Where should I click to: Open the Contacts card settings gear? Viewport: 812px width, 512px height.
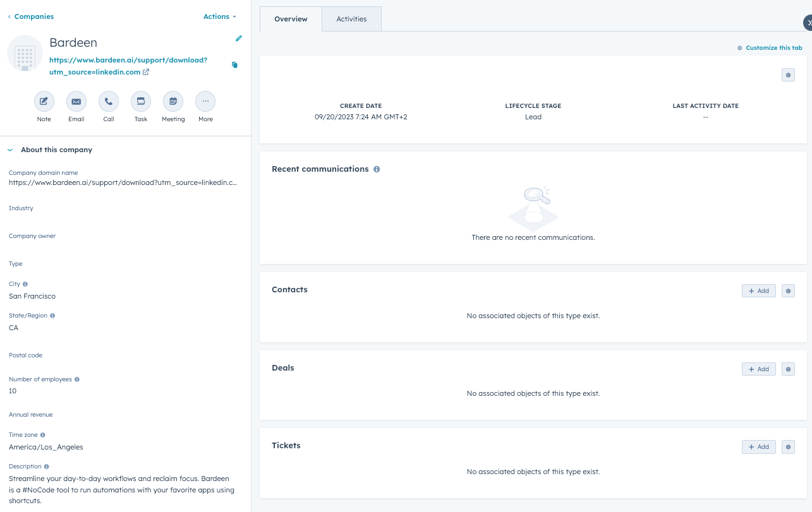coord(787,290)
